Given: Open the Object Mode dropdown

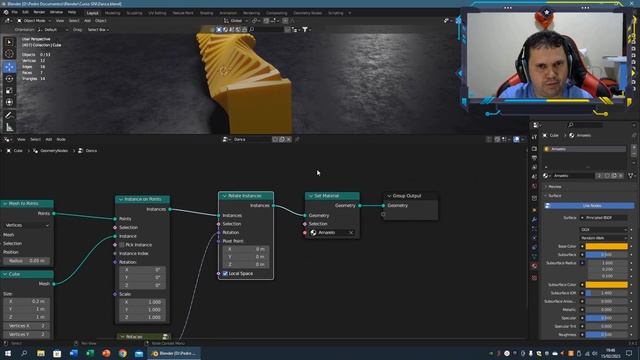Looking at the screenshot, I should pos(34,20).
